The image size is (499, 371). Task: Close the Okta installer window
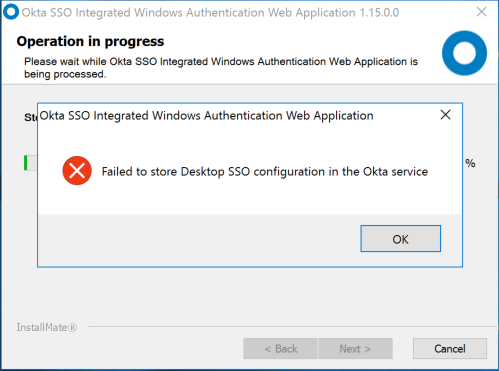tap(481, 12)
